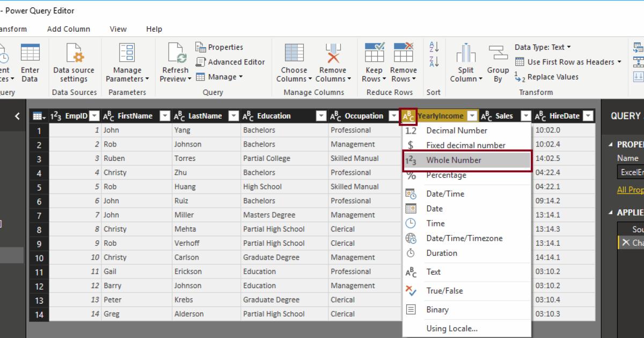The height and width of the screenshot is (338, 644).
Task: Open the Advanced Editor
Action: click(231, 62)
